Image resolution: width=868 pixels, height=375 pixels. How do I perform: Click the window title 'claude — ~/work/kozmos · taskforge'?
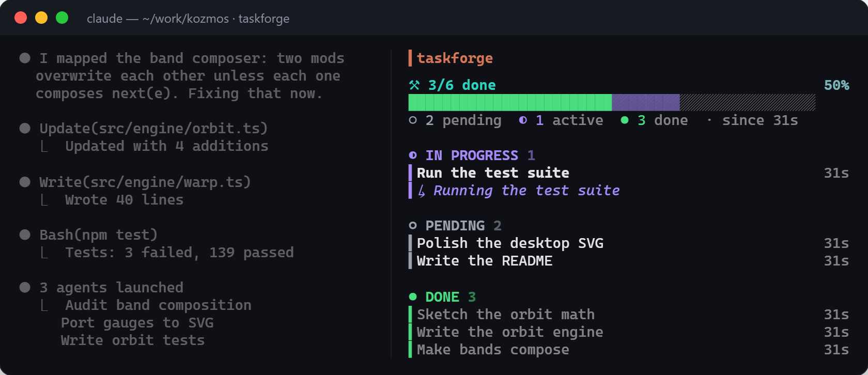click(x=188, y=19)
